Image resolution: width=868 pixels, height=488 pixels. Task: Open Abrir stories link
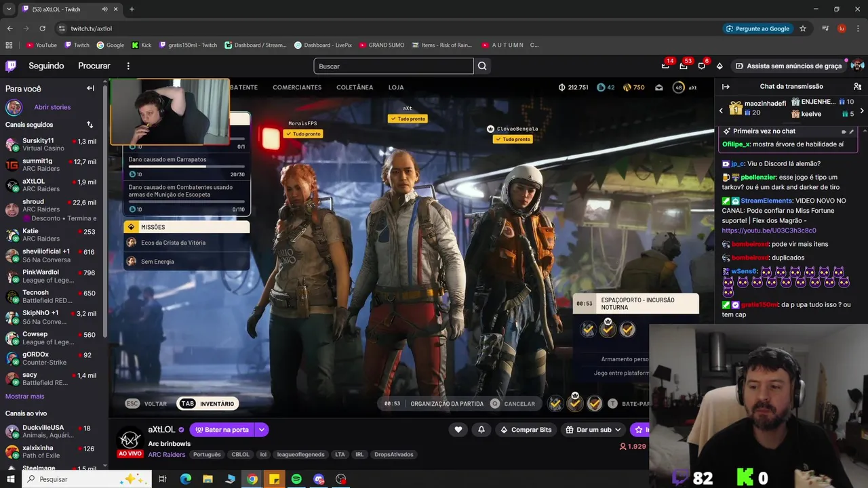point(52,107)
